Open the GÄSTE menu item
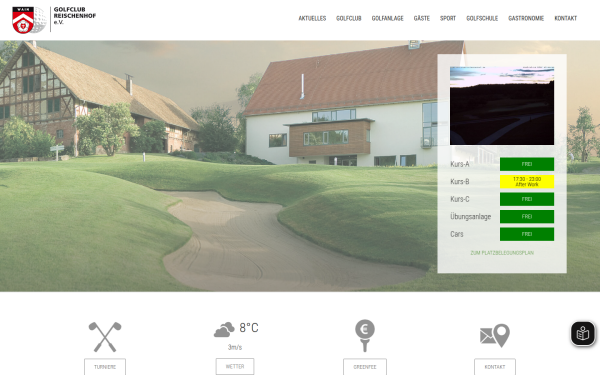 point(422,18)
